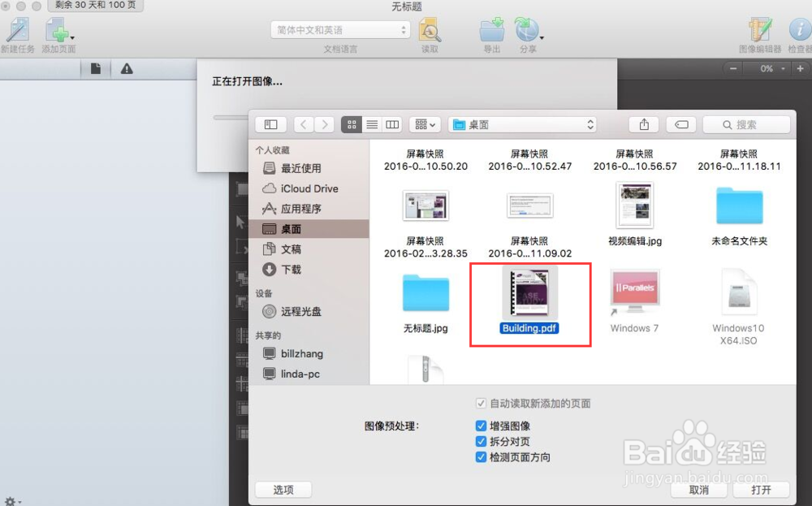The image size is (812, 506).
Task: Select 文稿 in the sidebar
Action: pyautogui.click(x=292, y=249)
